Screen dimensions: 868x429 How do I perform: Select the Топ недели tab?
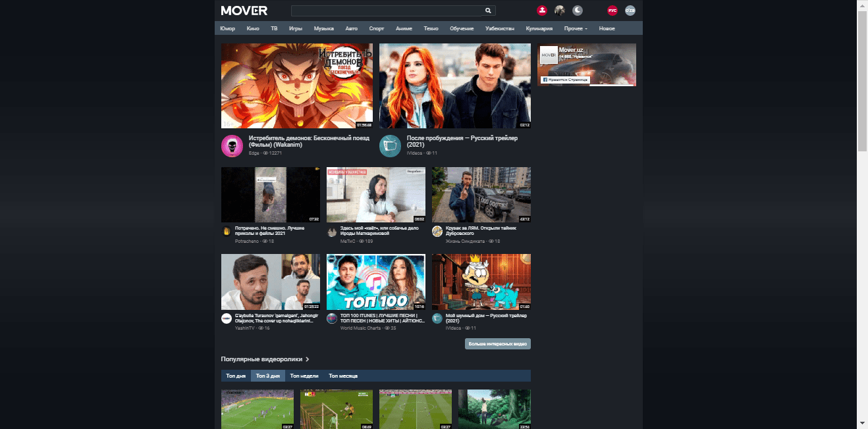pos(304,376)
